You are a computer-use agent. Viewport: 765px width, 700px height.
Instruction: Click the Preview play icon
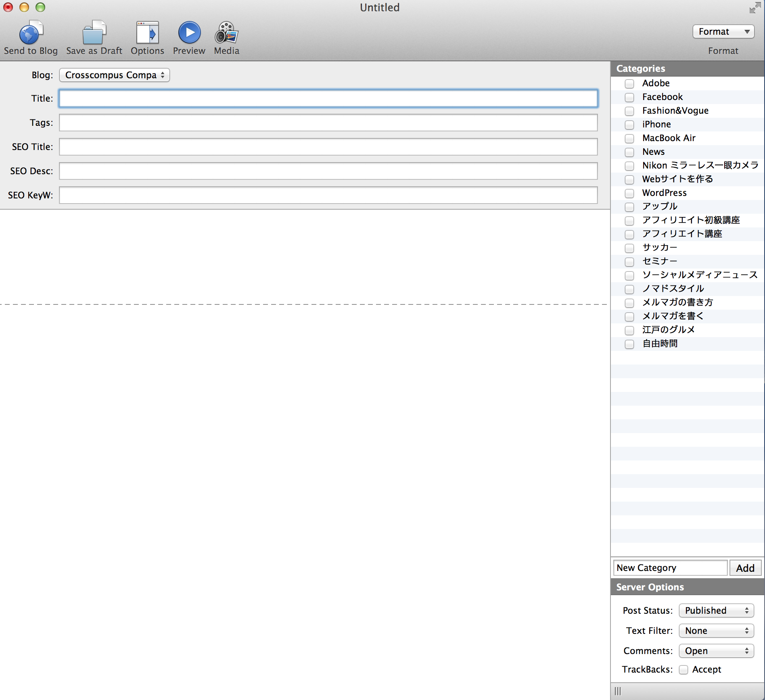[x=189, y=32]
